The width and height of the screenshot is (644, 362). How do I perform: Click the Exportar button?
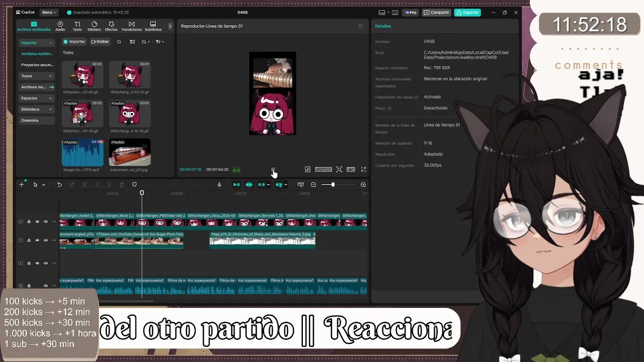tap(467, 13)
